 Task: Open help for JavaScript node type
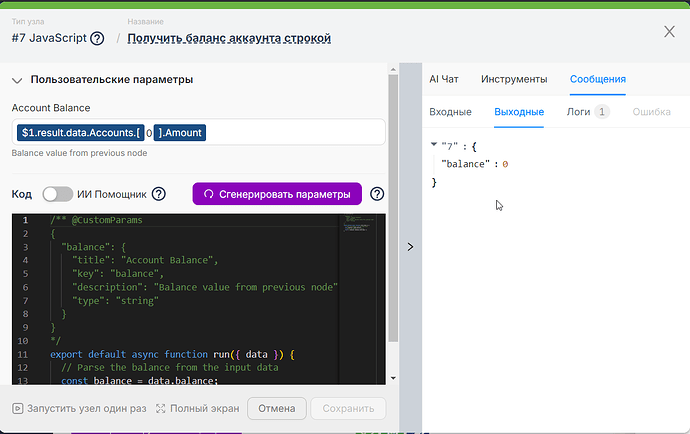[x=97, y=38]
